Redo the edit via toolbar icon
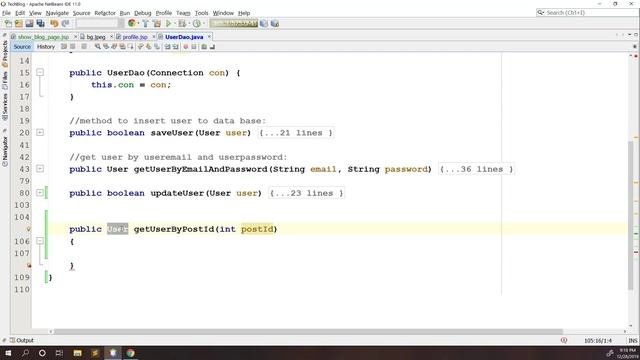 click(x=65, y=24)
